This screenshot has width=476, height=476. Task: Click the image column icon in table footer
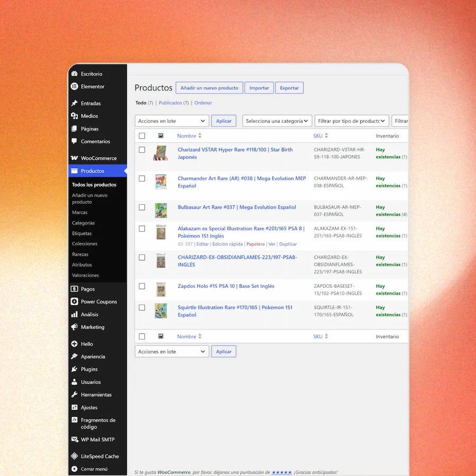(161, 336)
